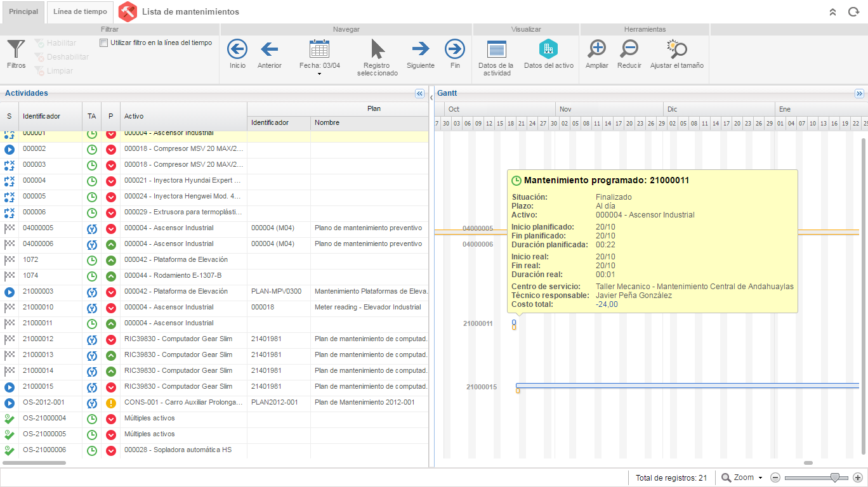
Task: Select the Registro seleccionado cursor icon
Action: click(378, 49)
